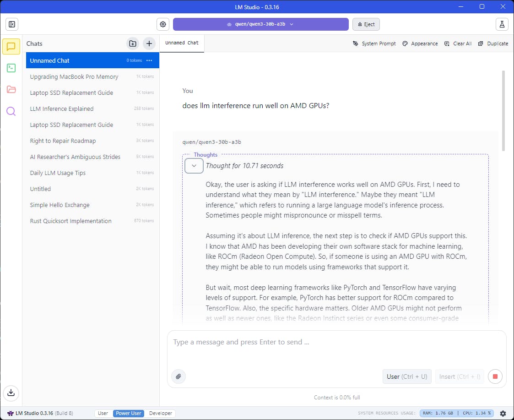The height and width of the screenshot is (420, 514).
Task: Click the 'Thought for 10.71 seconds' label
Action: [244, 166]
